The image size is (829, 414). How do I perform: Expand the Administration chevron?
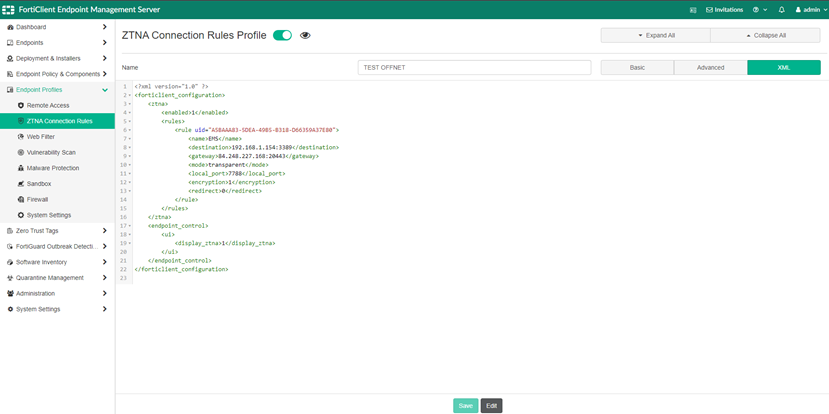105,293
